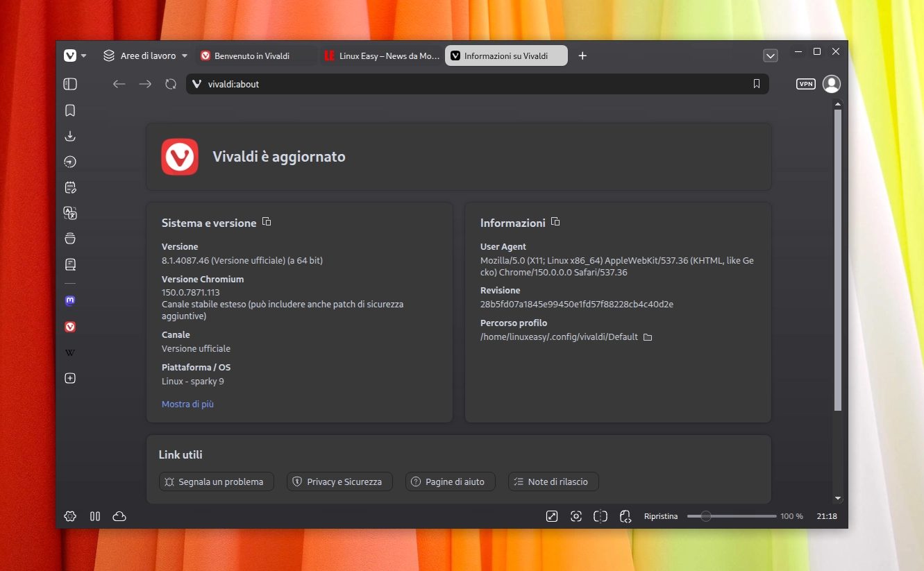Click the User Agent string text

click(x=617, y=266)
